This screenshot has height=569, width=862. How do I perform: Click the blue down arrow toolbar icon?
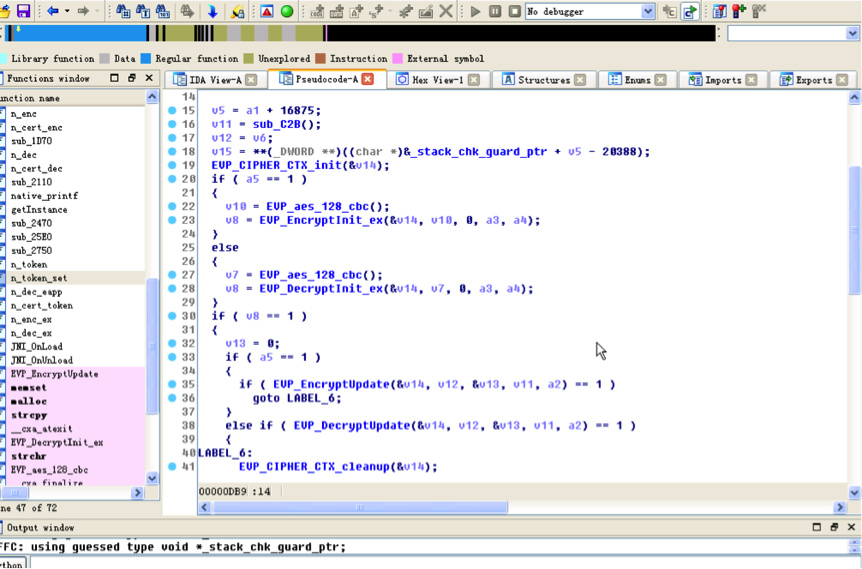[212, 11]
